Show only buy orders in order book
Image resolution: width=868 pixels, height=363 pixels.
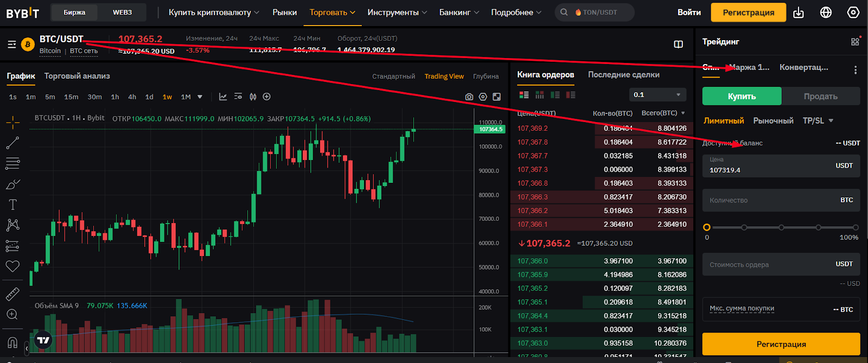pyautogui.click(x=555, y=95)
